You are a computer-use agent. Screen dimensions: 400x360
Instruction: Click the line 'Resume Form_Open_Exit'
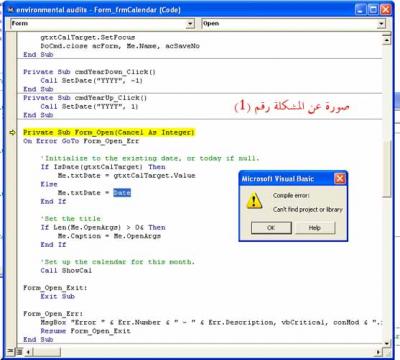pos(86,331)
